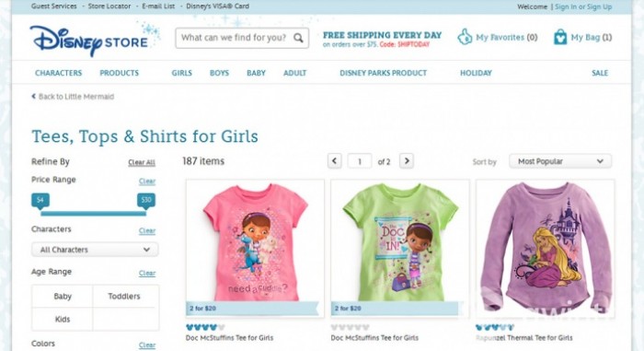Image resolution: width=644 pixels, height=351 pixels.
Task: Open the Characters navigation menu
Action: [x=58, y=73]
